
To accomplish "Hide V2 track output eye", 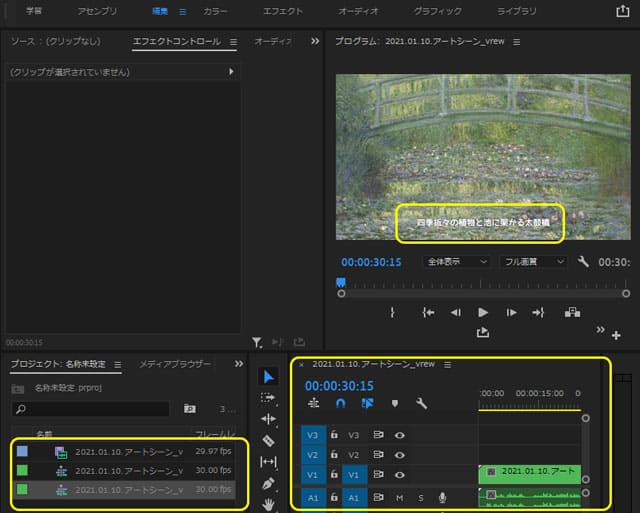I will (400, 455).
